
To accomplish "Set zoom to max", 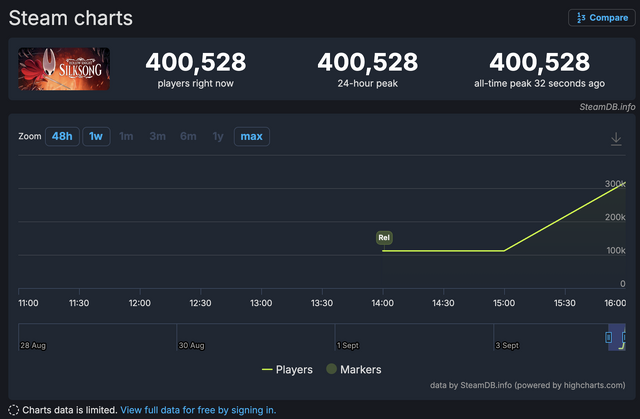I will [251, 136].
